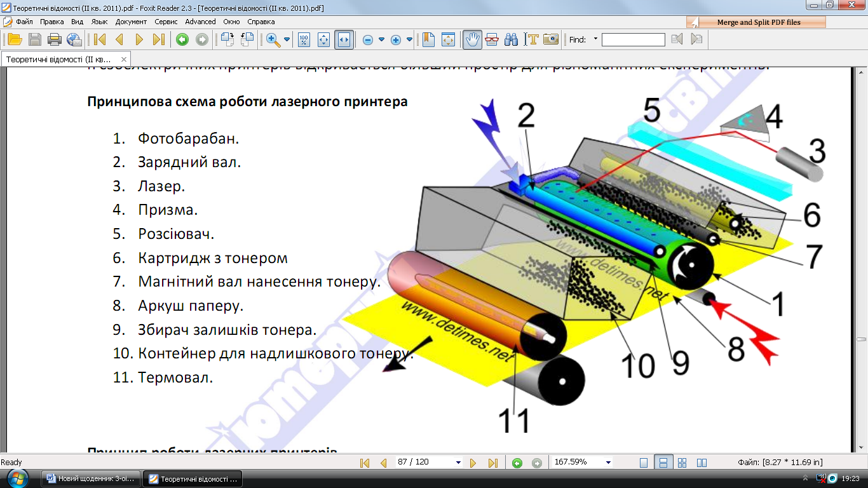Click the Foxit Теоретичні відомості taskbar button
This screenshot has width=868, height=488.
tap(193, 478)
